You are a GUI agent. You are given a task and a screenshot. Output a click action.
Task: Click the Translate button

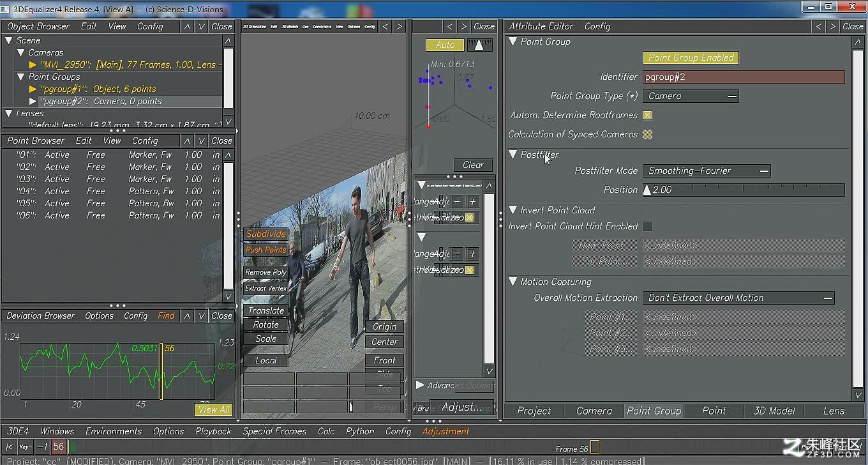click(266, 310)
